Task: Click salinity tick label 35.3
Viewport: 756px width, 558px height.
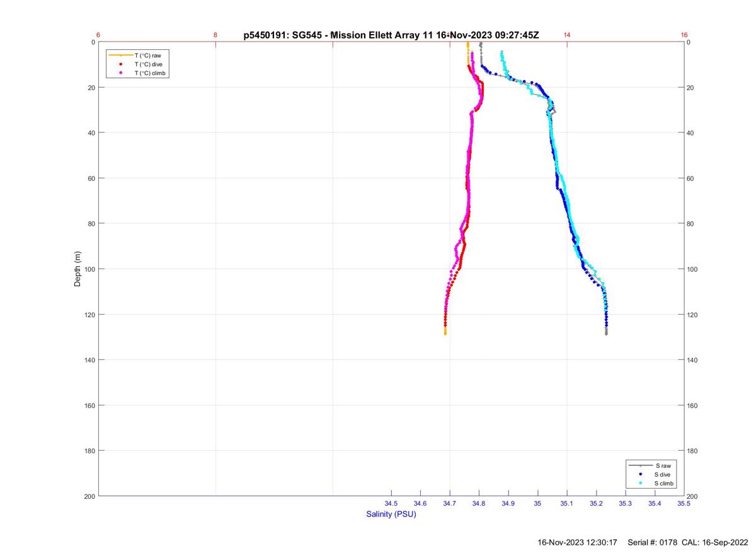Action: [x=626, y=503]
